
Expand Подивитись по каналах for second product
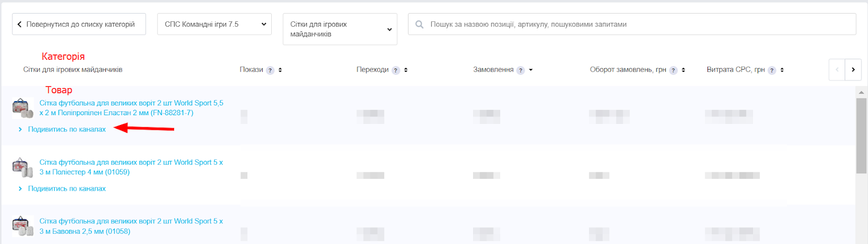click(67, 189)
